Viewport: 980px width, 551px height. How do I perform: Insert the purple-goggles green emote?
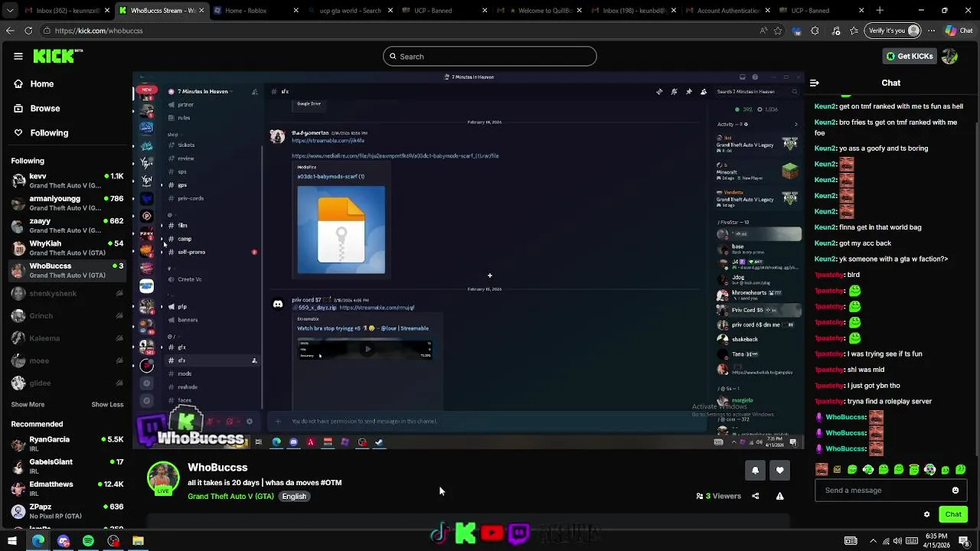[929, 469]
